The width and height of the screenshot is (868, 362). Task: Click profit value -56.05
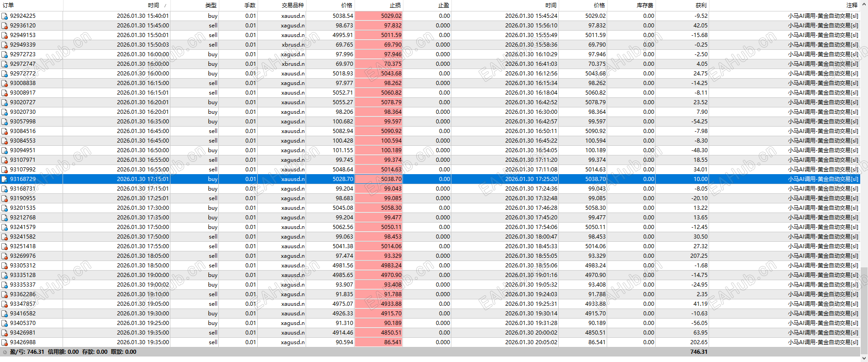tap(699, 323)
